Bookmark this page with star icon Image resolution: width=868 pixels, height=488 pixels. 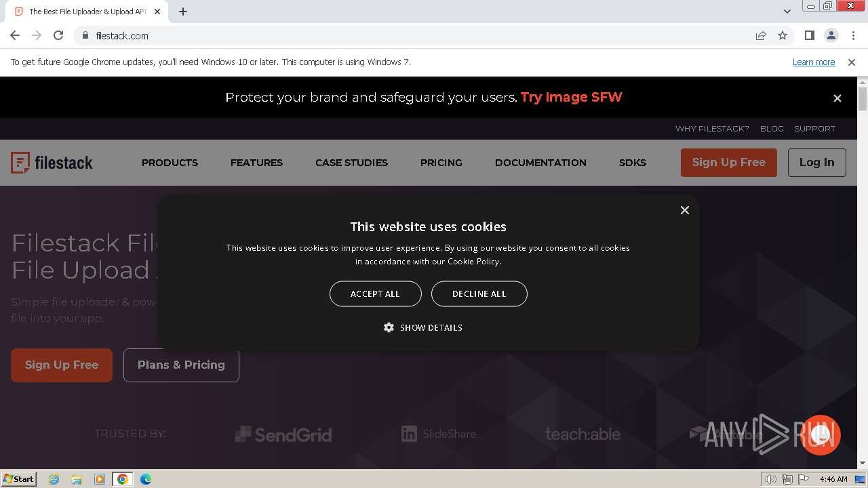783,35
